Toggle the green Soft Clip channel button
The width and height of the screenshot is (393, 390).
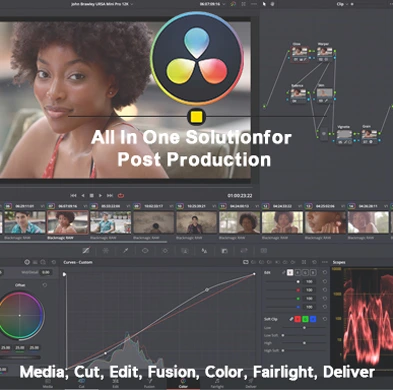(305, 319)
